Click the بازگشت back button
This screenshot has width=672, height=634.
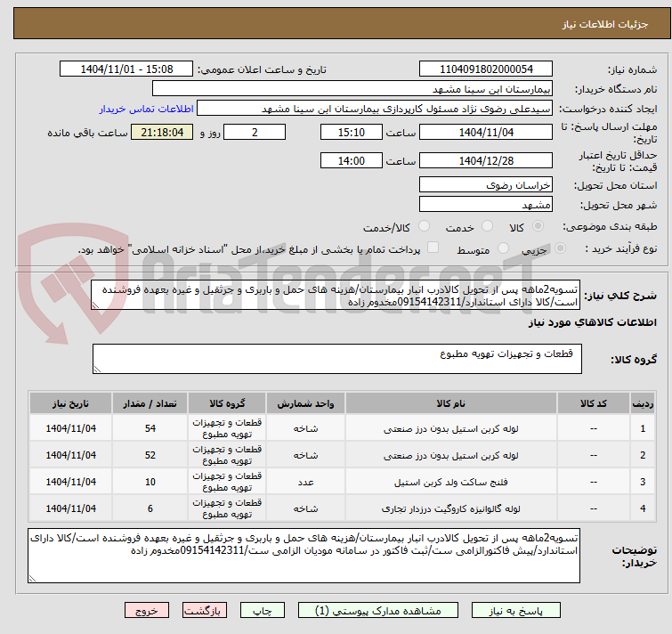point(205,611)
